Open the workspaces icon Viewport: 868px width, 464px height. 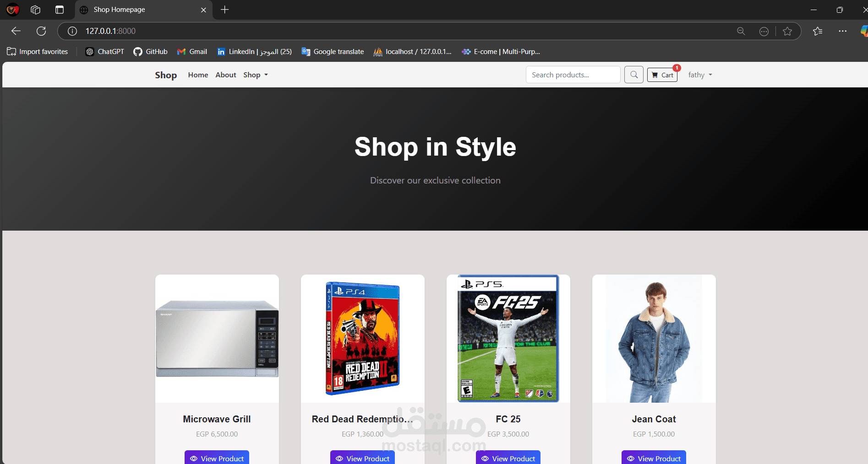point(36,10)
